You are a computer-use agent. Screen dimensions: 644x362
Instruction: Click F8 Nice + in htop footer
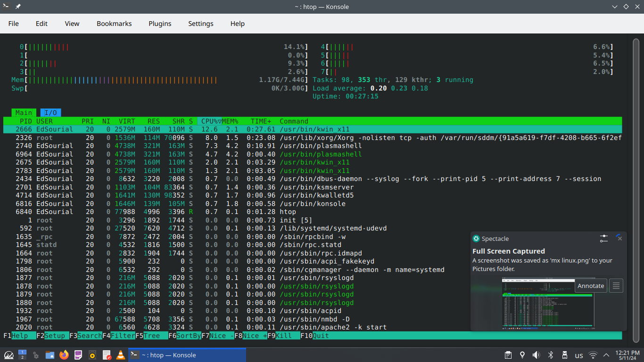[x=251, y=336]
